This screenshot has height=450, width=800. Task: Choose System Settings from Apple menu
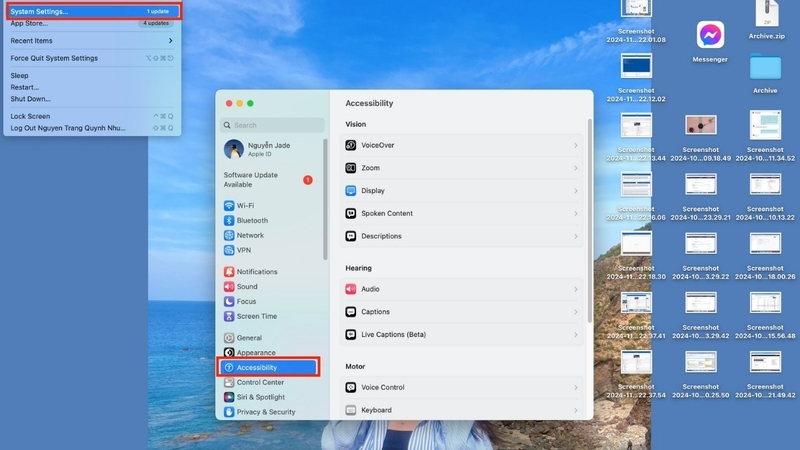pyautogui.click(x=40, y=11)
